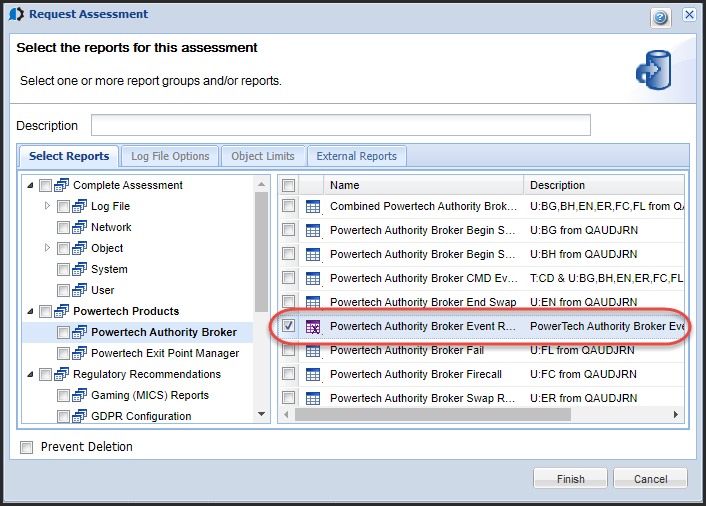The height and width of the screenshot is (506, 706).
Task: Expand the Object tree node
Action: [47, 248]
